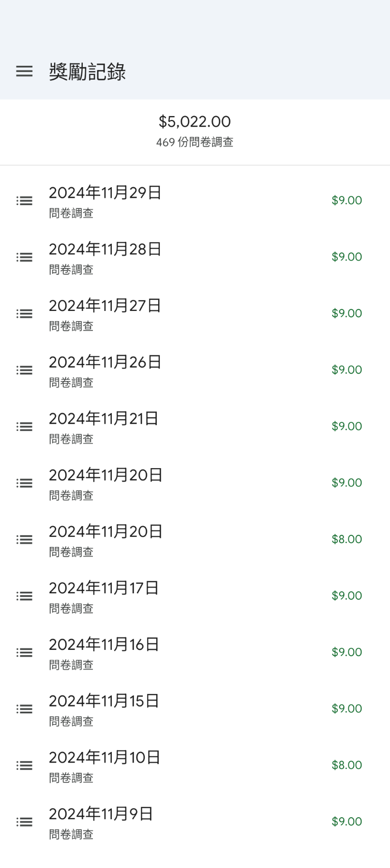Click list icon beside 2024年11月17日
Image resolution: width=390 pixels, height=868 pixels.
[24, 596]
